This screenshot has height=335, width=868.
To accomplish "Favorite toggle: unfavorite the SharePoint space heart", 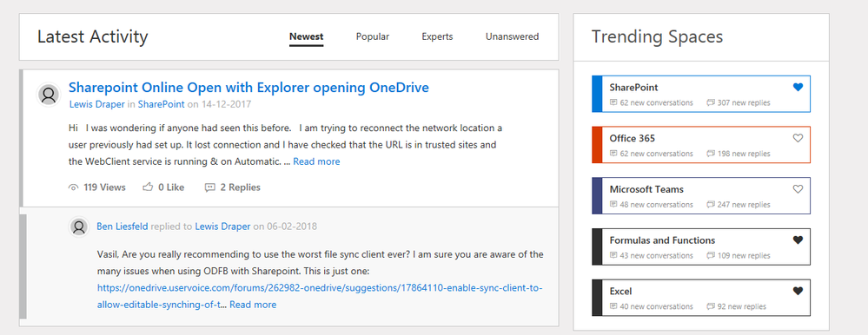I will click(x=798, y=88).
